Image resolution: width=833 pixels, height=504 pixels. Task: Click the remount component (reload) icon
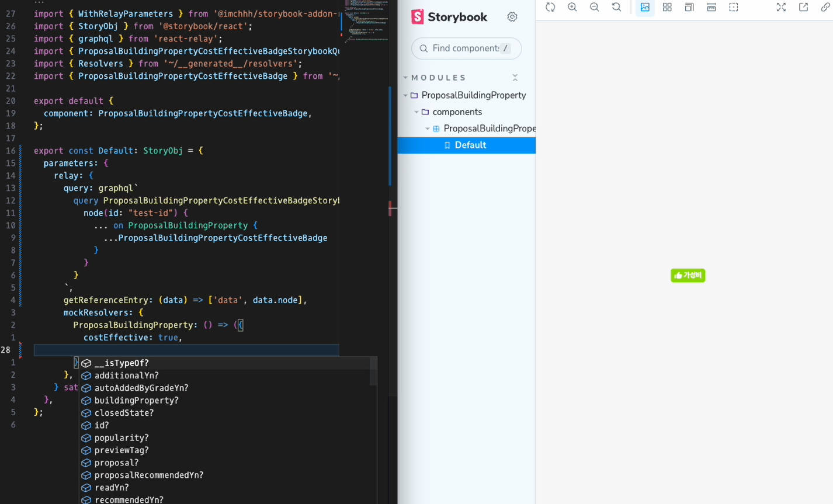(x=550, y=8)
